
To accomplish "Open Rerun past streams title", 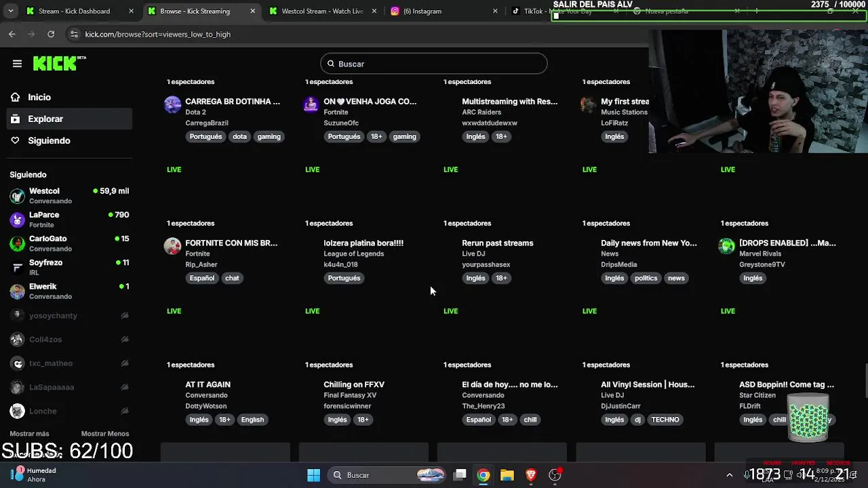I will click(x=498, y=243).
